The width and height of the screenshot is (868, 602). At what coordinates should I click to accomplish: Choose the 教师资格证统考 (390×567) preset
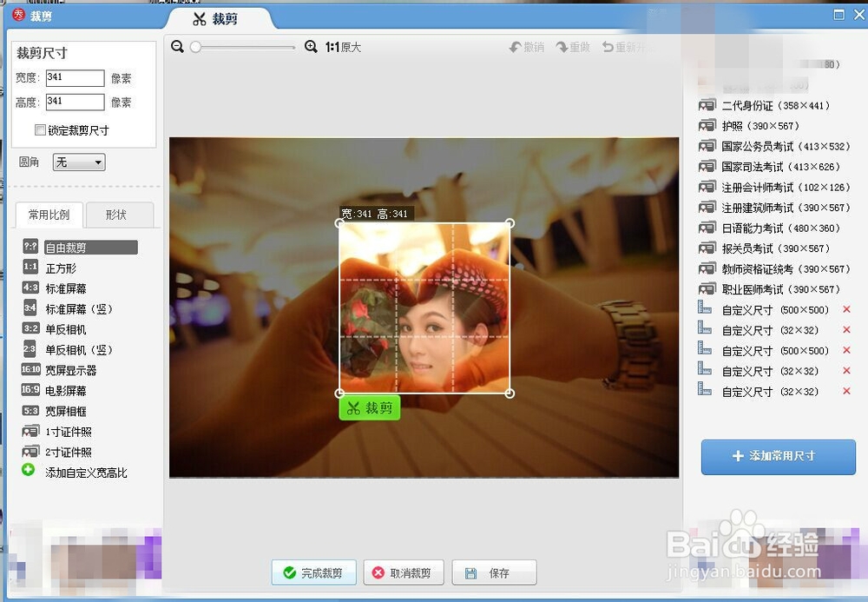[x=774, y=269]
